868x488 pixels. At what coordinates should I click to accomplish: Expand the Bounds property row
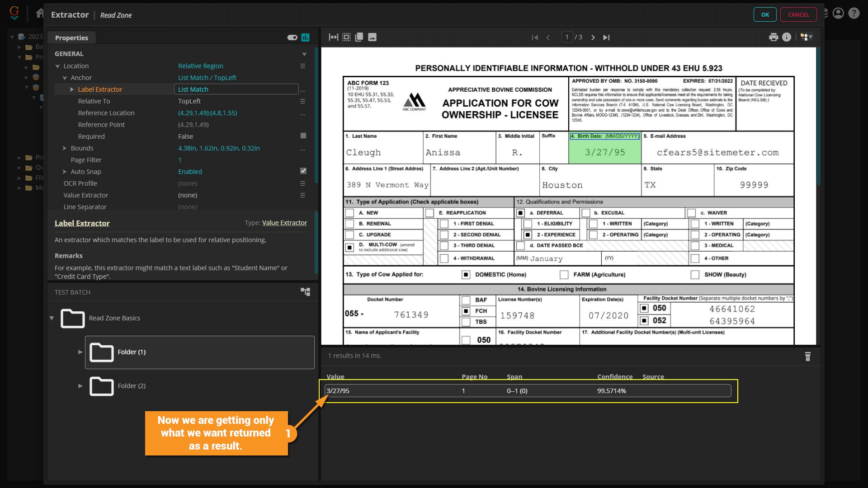(64, 148)
